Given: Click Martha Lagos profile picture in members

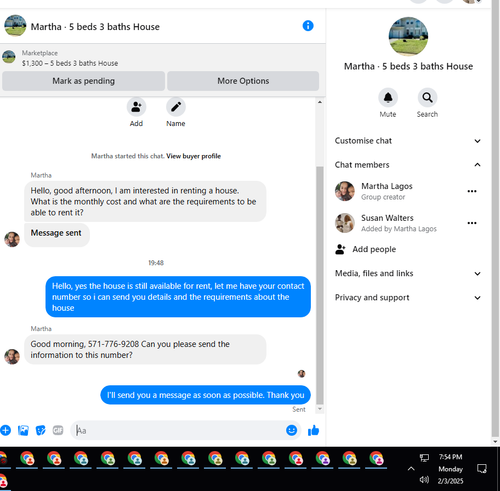Looking at the screenshot, I should click(x=345, y=191).
